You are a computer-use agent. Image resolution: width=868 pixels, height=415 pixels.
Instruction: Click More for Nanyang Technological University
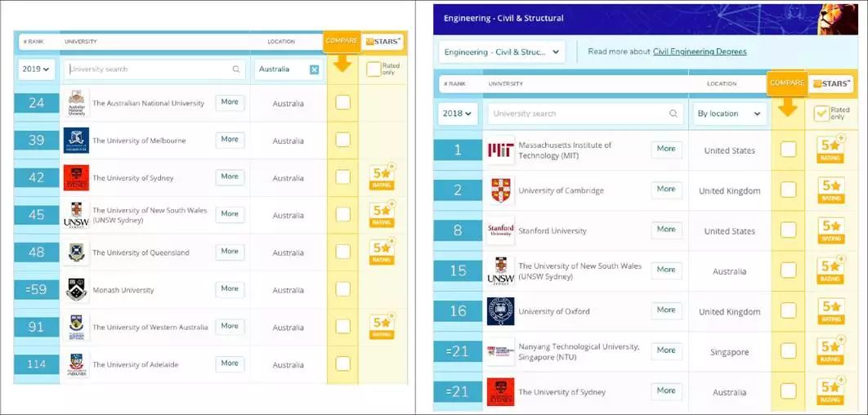(666, 350)
